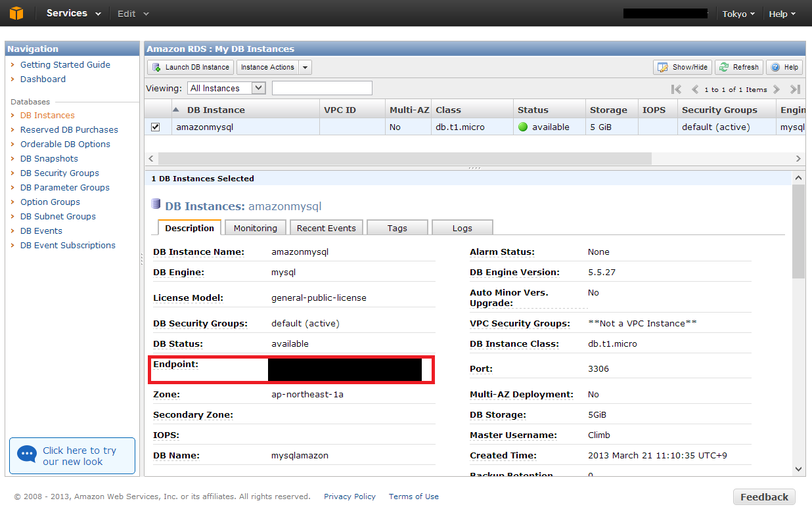812x507 pixels.
Task: Open DB Event Subscriptions link
Action: (x=68, y=245)
